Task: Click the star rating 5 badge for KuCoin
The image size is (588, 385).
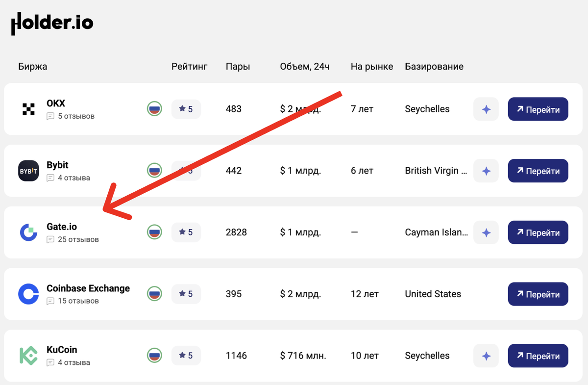Action: click(x=186, y=355)
